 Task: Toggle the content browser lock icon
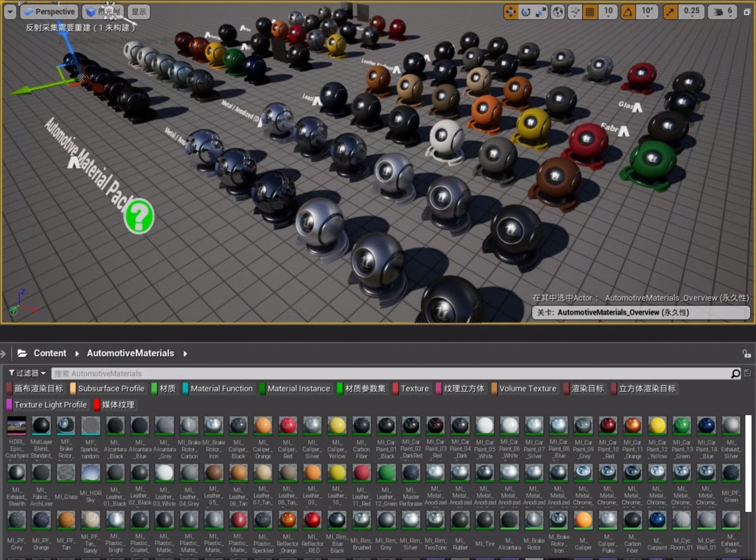click(x=747, y=354)
